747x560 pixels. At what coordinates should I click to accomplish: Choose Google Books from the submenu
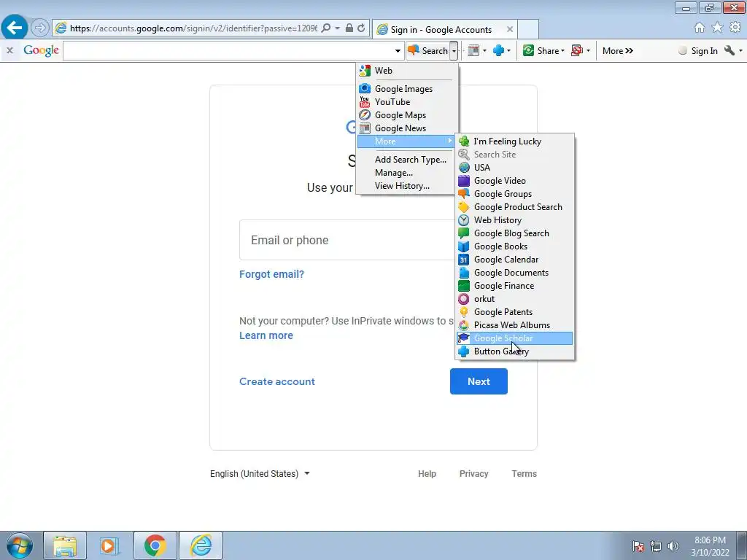[514, 246]
